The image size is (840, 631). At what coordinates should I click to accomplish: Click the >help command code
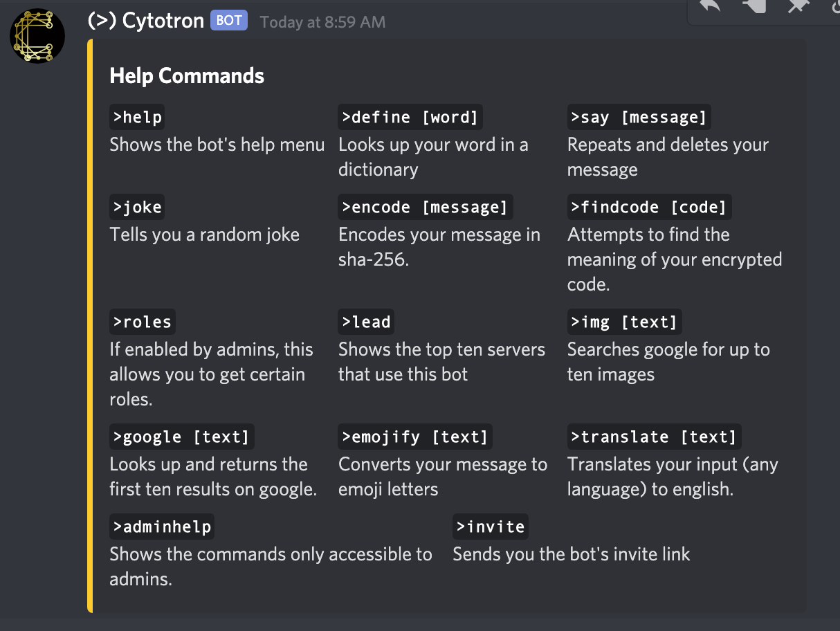point(137,118)
